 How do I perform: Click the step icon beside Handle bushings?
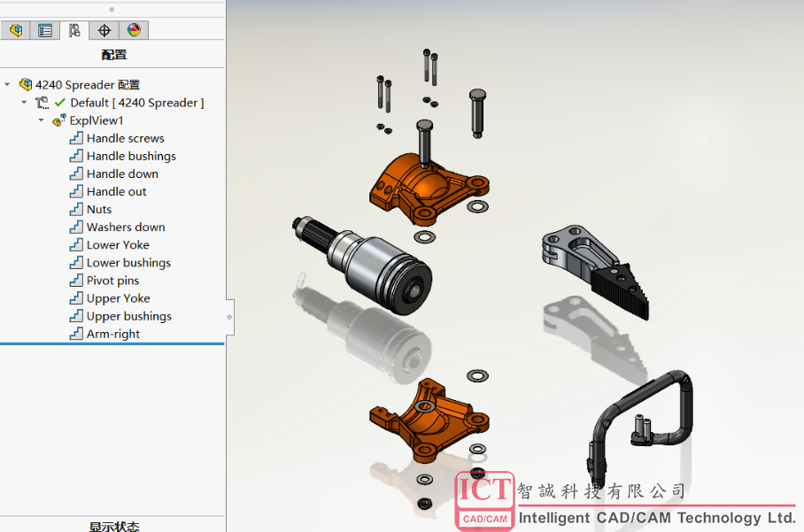pos(76,156)
